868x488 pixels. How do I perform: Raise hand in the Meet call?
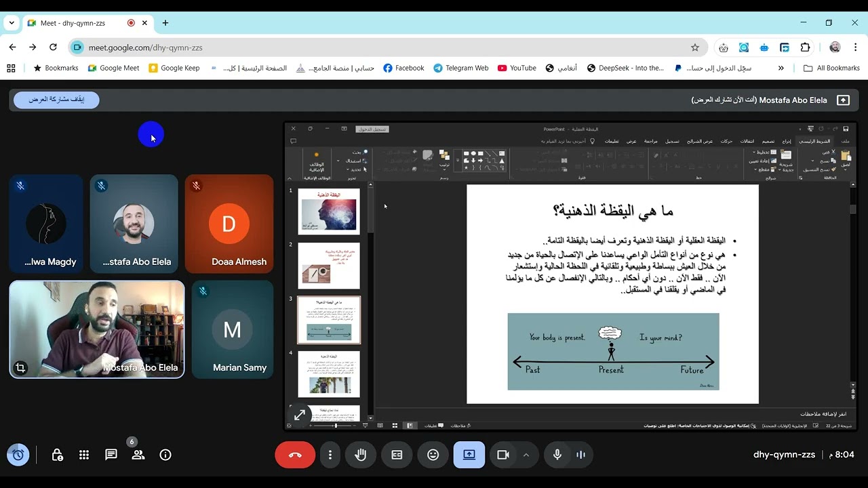[x=361, y=455]
